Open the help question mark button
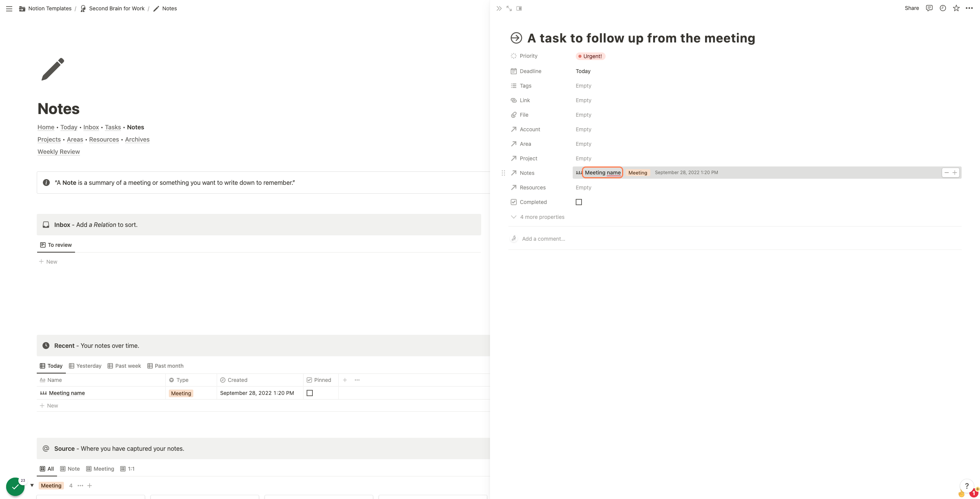 tap(967, 486)
